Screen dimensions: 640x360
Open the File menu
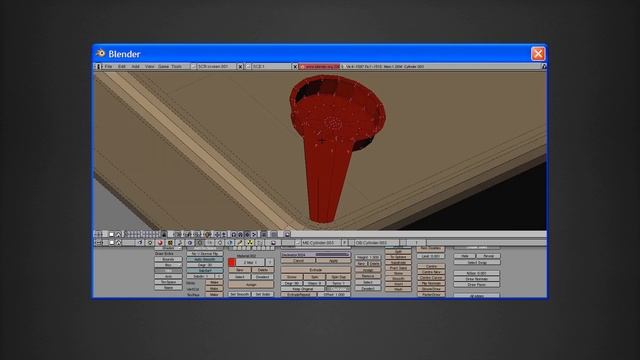click(x=108, y=67)
